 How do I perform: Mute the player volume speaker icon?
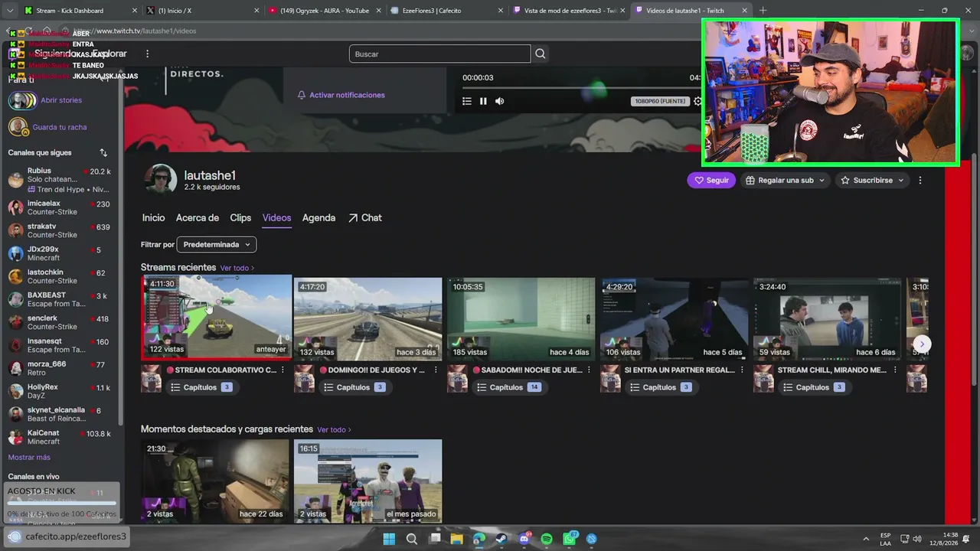[x=500, y=101]
